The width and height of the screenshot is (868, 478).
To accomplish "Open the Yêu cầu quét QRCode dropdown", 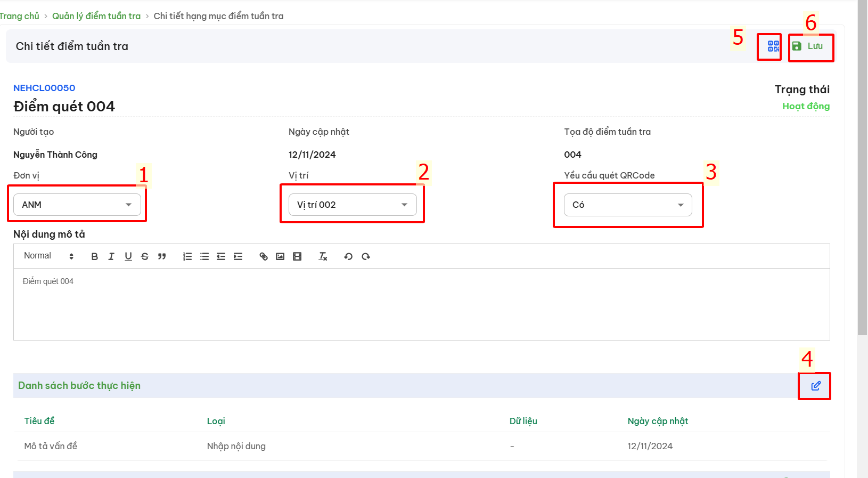I will click(628, 205).
